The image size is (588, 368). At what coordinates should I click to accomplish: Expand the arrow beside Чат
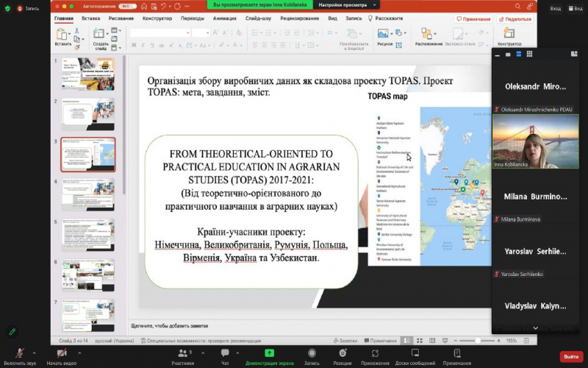click(237, 353)
